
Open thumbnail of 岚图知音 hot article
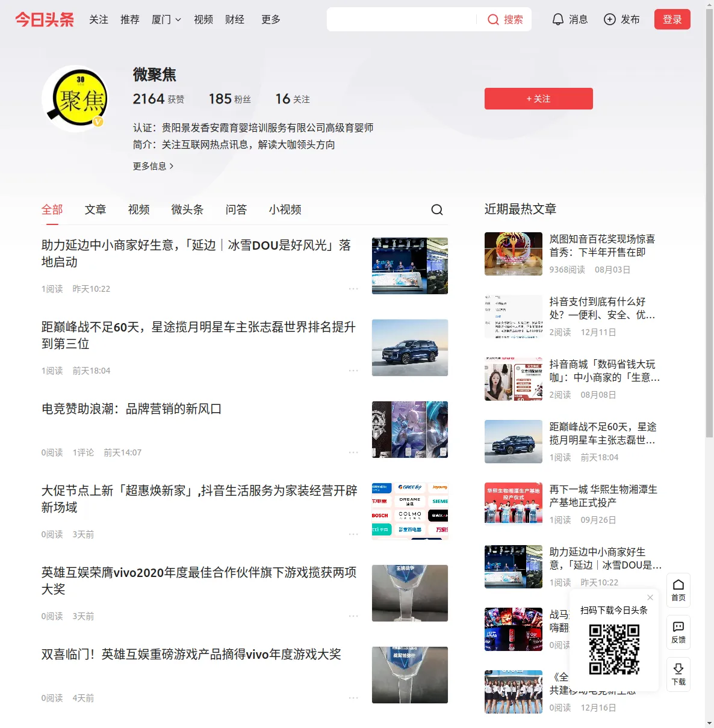point(514,254)
